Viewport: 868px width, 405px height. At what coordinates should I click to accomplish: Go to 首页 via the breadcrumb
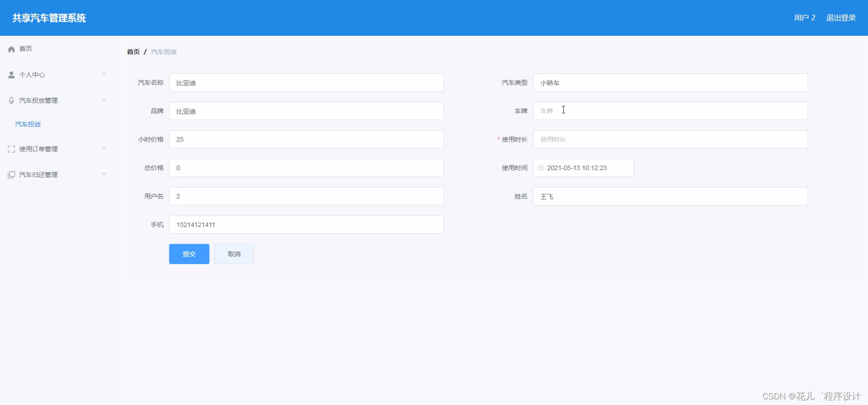(x=133, y=52)
